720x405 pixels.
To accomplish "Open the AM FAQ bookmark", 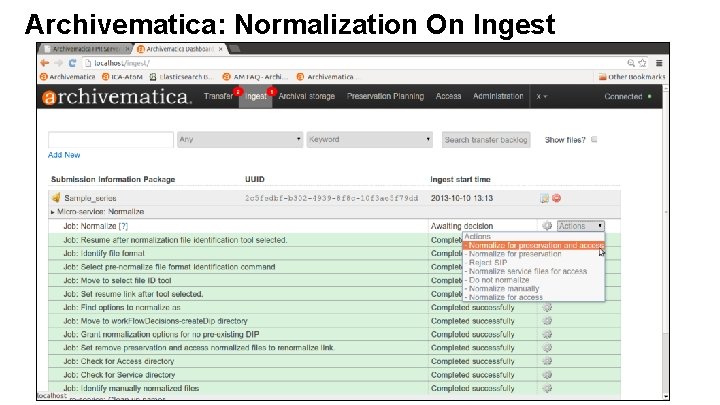I will click(255, 77).
